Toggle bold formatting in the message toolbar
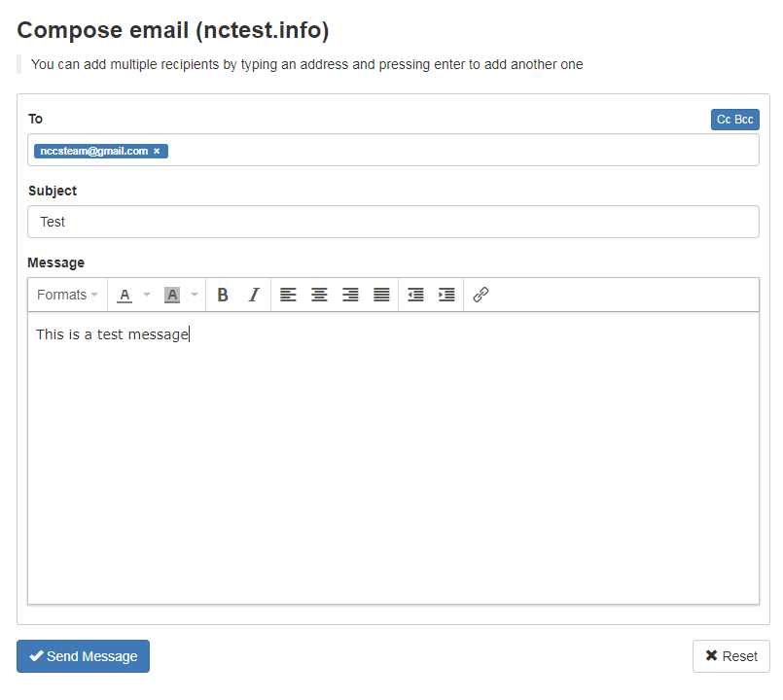Image resolution: width=783 pixels, height=700 pixels. 223,295
